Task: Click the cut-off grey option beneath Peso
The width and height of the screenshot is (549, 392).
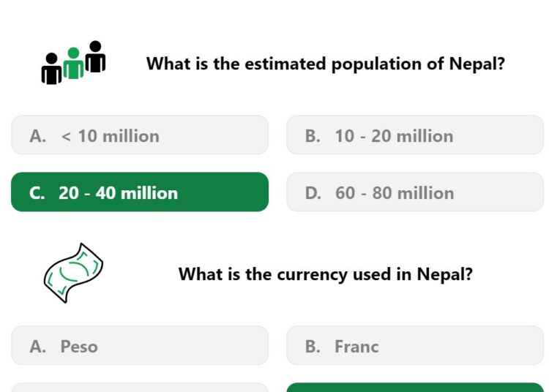Action: click(x=140, y=388)
